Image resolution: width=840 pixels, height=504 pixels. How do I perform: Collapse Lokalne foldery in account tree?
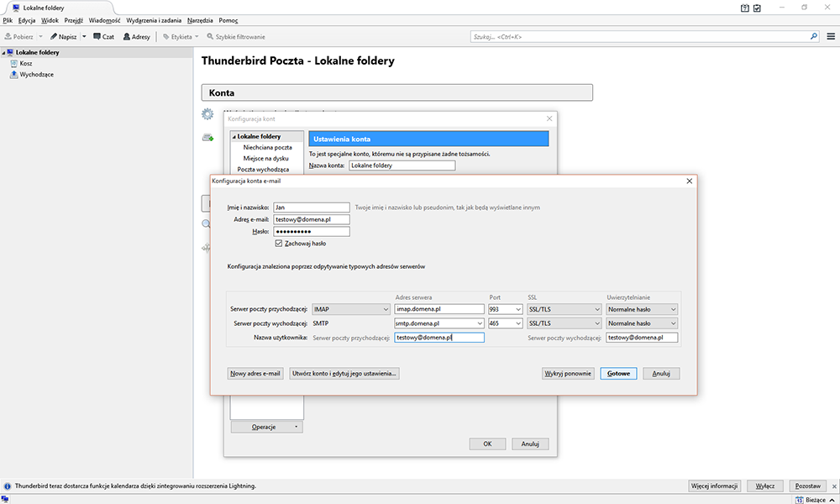pyautogui.click(x=234, y=137)
